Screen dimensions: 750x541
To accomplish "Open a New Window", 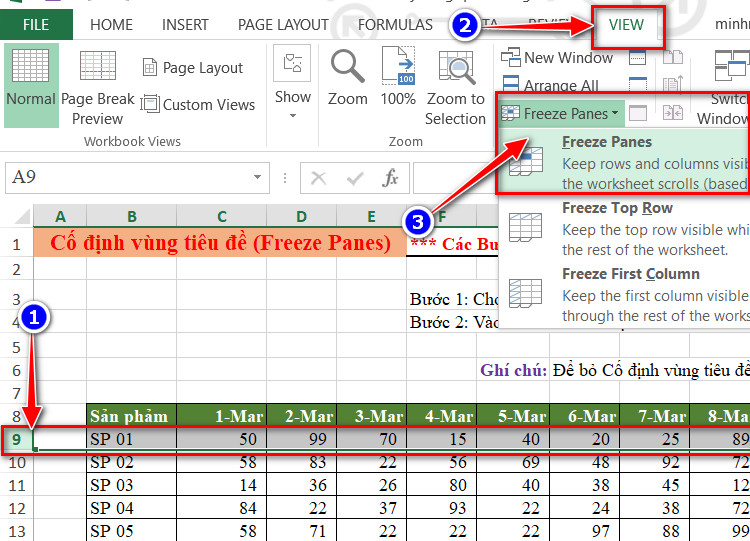I will pos(557,58).
